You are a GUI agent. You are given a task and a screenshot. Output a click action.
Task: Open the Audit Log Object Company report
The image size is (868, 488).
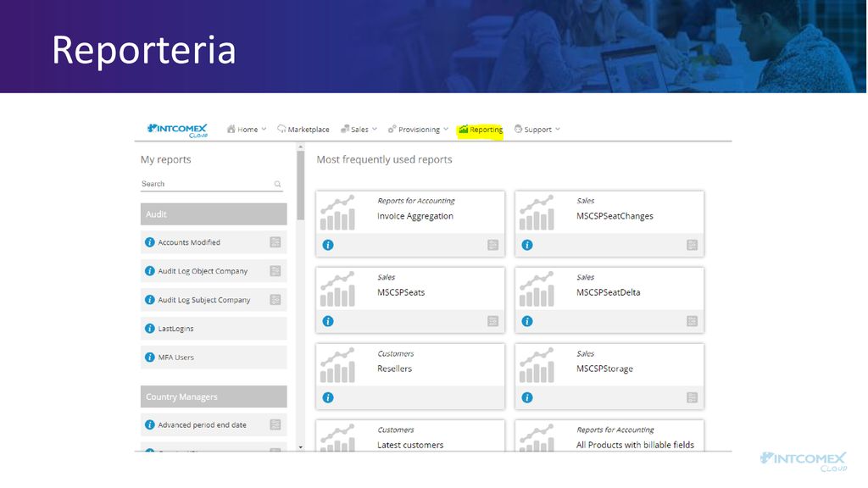point(203,271)
